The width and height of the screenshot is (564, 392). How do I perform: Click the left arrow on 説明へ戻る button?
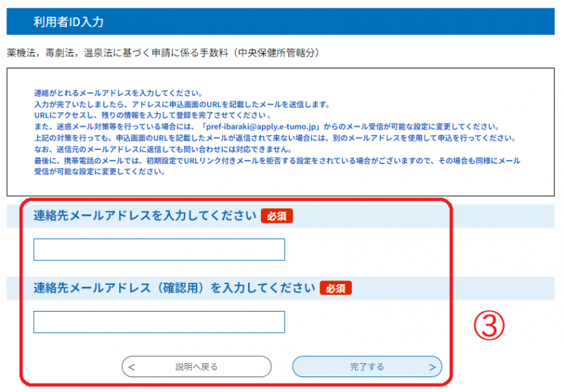(x=132, y=367)
